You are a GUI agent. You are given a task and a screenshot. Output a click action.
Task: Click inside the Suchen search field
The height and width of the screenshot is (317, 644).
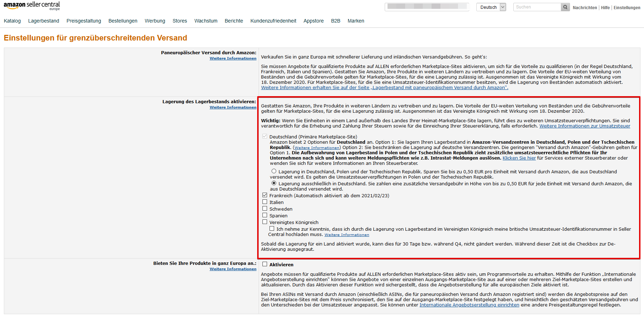535,7
